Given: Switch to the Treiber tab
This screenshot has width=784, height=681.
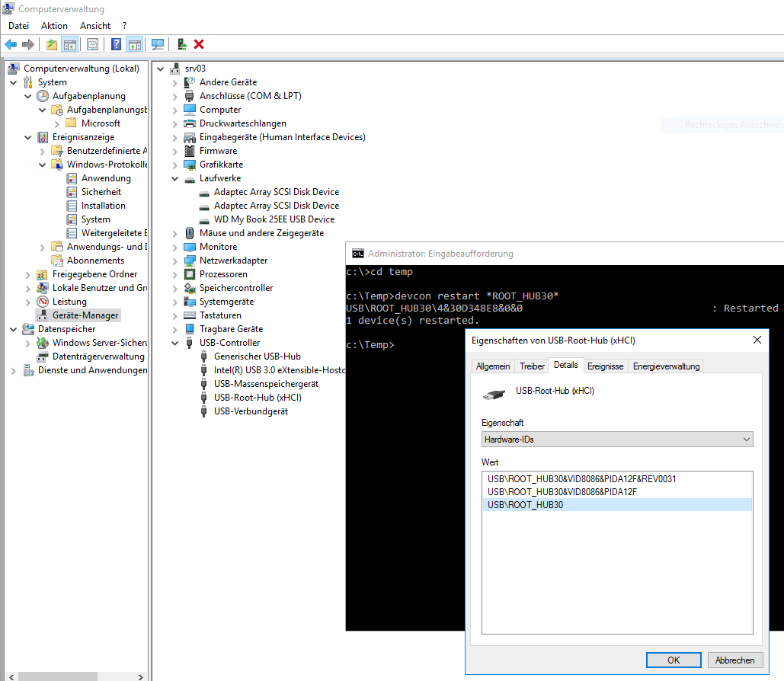Looking at the screenshot, I should pos(532,366).
